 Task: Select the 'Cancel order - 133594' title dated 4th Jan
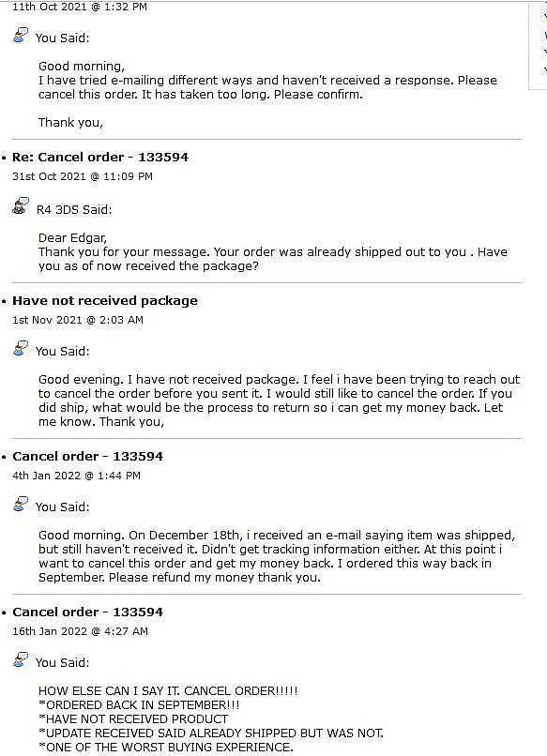[x=88, y=456]
